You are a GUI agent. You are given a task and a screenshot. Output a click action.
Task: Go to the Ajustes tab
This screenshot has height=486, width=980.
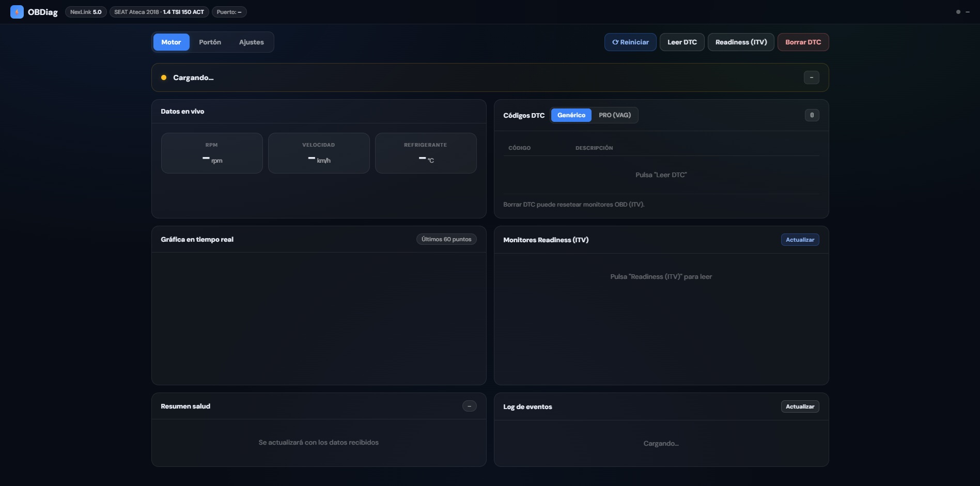pos(251,42)
